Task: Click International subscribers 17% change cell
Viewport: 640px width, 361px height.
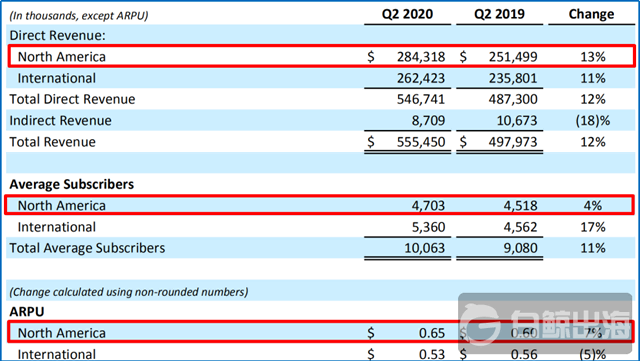Action: coord(593,227)
